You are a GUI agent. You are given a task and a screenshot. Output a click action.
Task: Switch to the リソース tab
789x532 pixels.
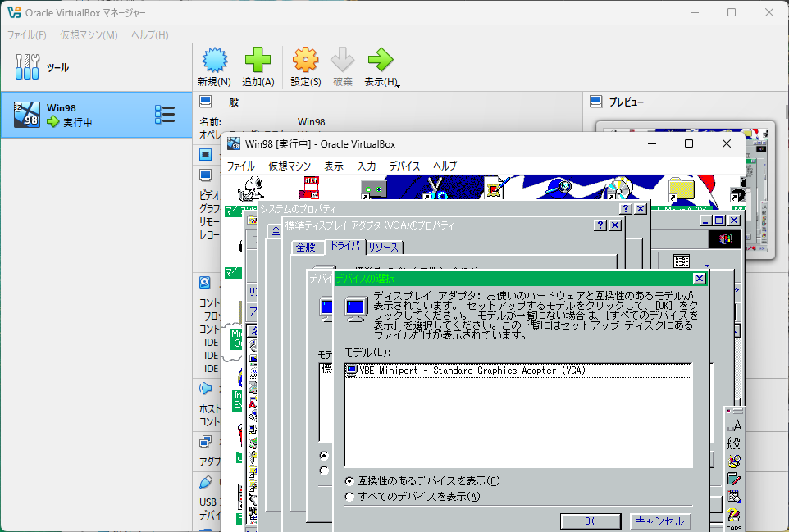(x=383, y=247)
